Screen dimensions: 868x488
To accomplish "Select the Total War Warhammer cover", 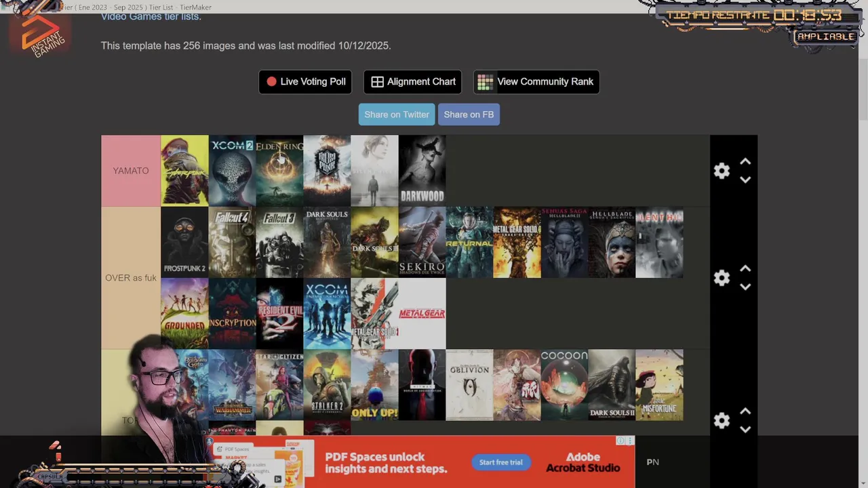I will (232, 384).
